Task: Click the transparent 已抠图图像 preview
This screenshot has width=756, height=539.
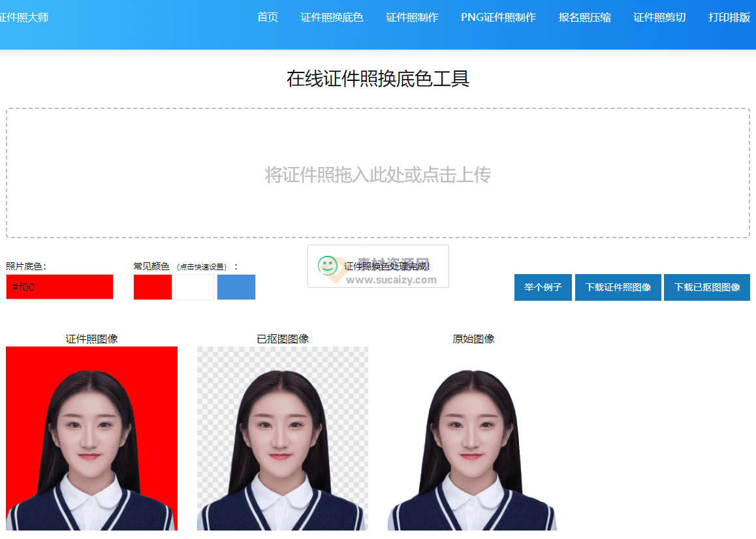Action: click(282, 437)
